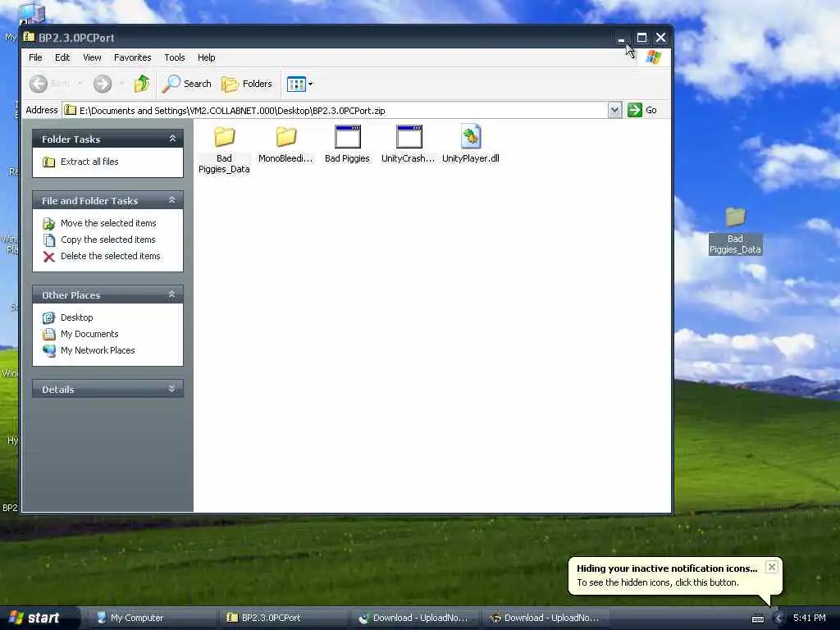840x630 pixels.
Task: Select the Bad Piggies_Data folder on the desktop
Action: 735,231
